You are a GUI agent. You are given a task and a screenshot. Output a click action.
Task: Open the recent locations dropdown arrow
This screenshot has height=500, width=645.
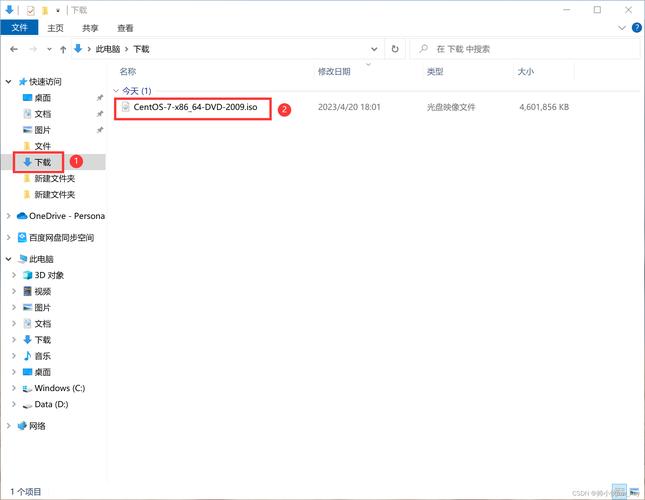[x=49, y=49]
